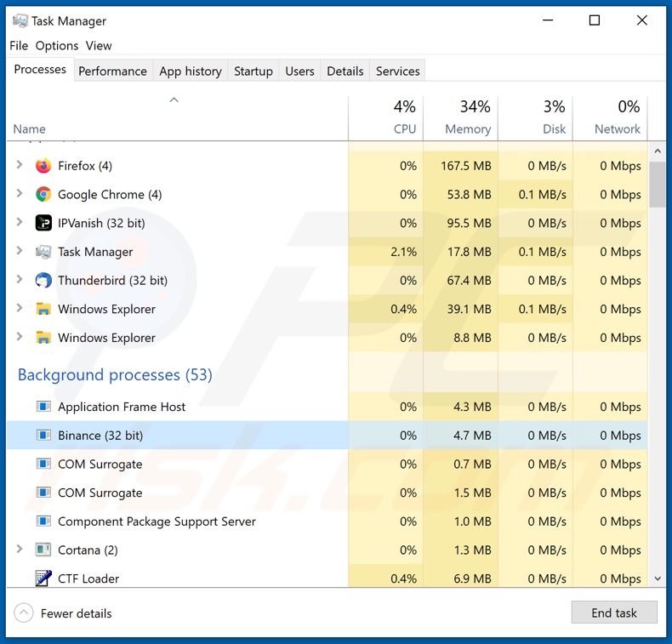Viewport: 672px width, 644px height.
Task: Click the vertical scrollbar thumb
Action: click(658, 185)
